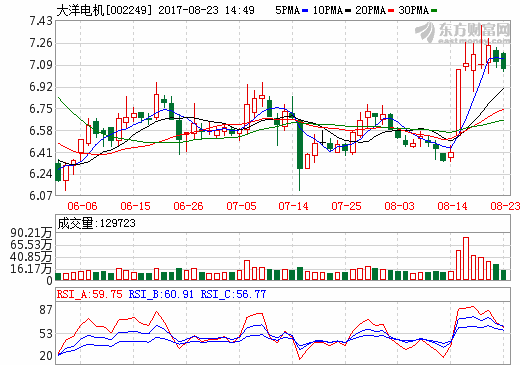Click the 7.09 price axis label

click(41, 65)
